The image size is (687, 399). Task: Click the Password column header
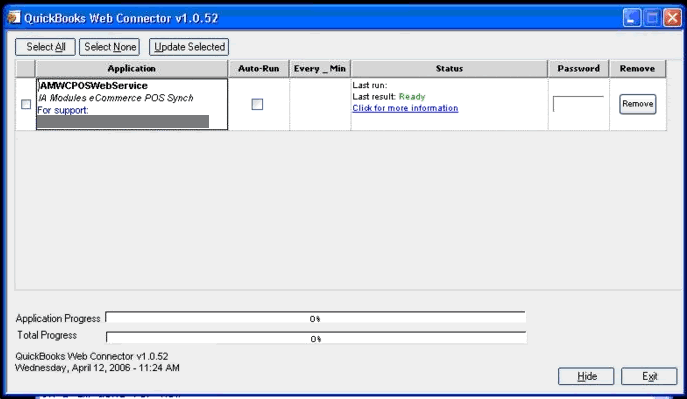(x=578, y=69)
